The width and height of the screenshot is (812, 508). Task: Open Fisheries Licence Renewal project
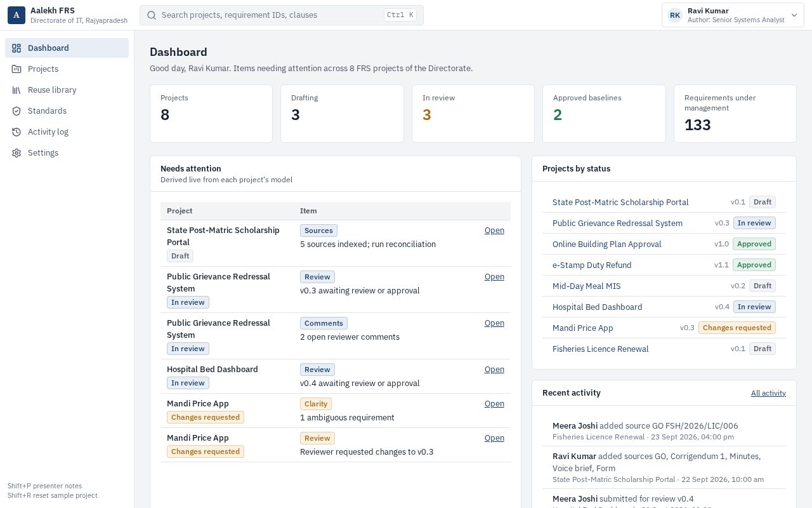tap(601, 349)
